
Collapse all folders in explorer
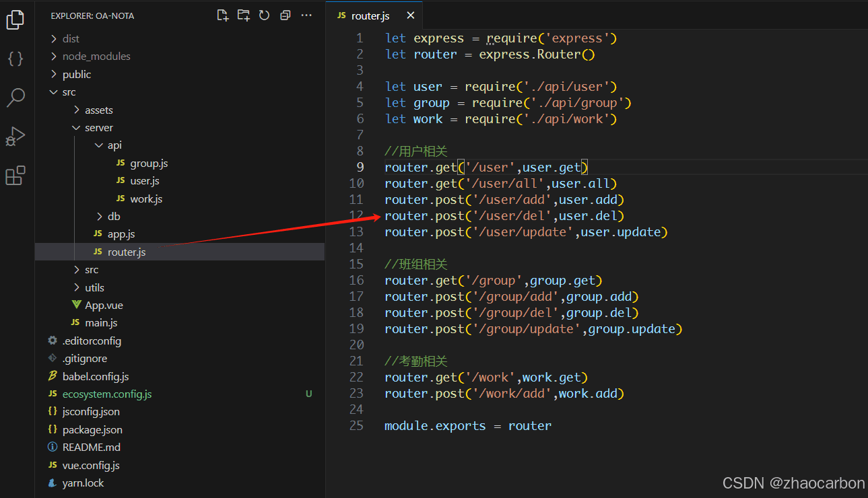pos(285,15)
